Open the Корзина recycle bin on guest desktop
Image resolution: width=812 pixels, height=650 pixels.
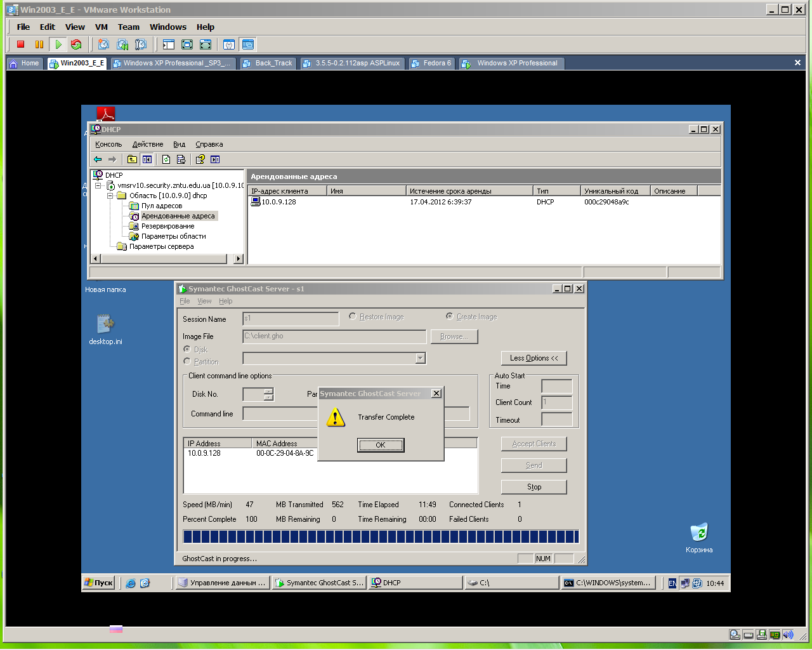pyautogui.click(x=699, y=538)
